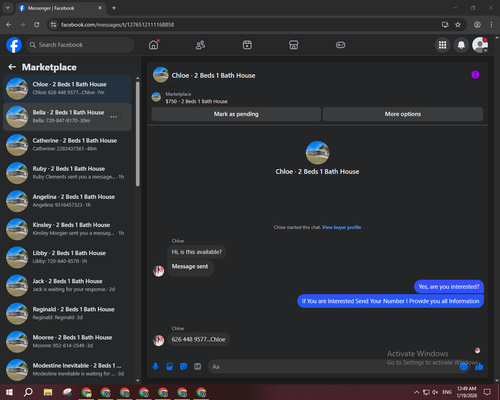Image resolution: width=500 pixels, height=400 pixels.
Task: Open Kinsley conversation
Action: point(67,229)
